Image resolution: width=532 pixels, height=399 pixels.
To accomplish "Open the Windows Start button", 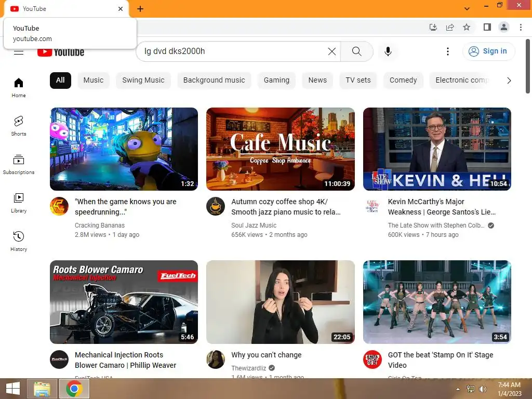I will [13, 389].
